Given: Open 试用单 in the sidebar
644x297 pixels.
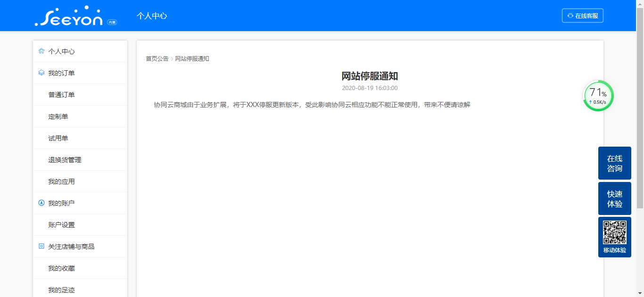Looking at the screenshot, I should coord(80,138).
